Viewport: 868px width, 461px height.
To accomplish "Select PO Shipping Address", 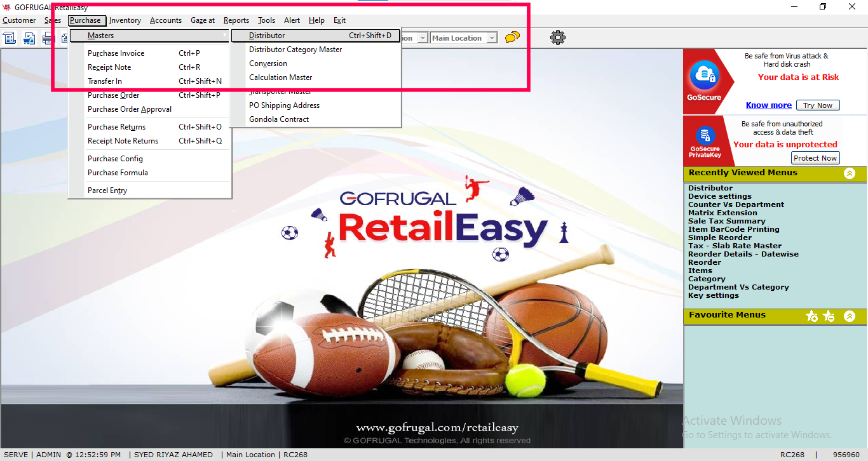I will pos(316,105).
